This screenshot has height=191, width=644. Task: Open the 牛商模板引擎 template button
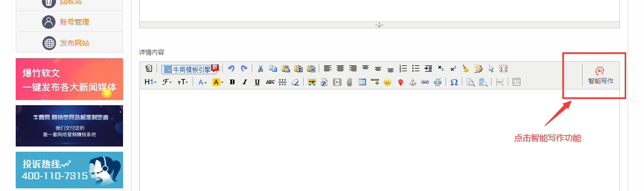pos(190,69)
